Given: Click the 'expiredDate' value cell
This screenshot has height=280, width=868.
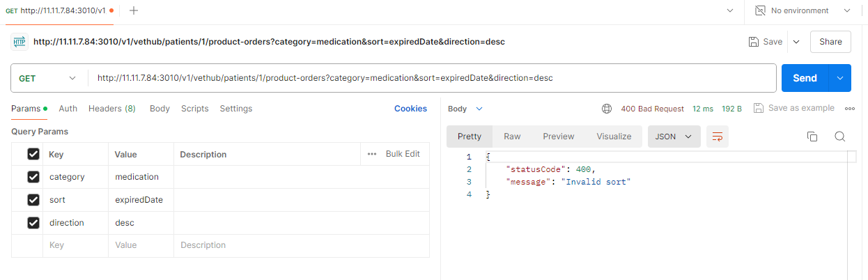Looking at the screenshot, I should [x=141, y=200].
